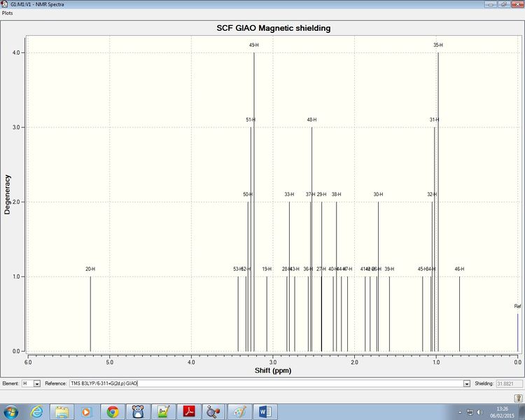Click the Degeneracy axis label
Screen dimensions: 525x420
point(8,195)
